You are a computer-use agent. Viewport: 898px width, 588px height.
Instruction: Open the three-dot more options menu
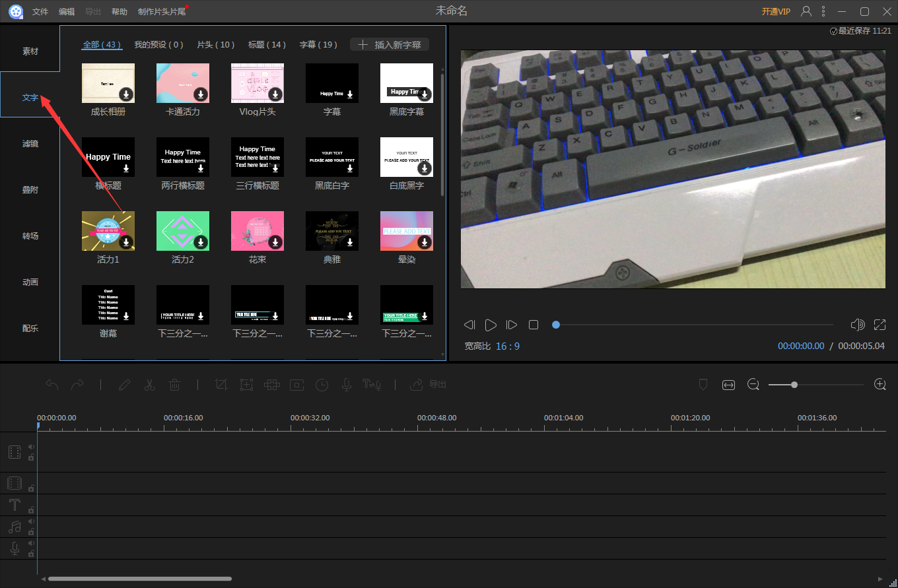click(x=823, y=11)
